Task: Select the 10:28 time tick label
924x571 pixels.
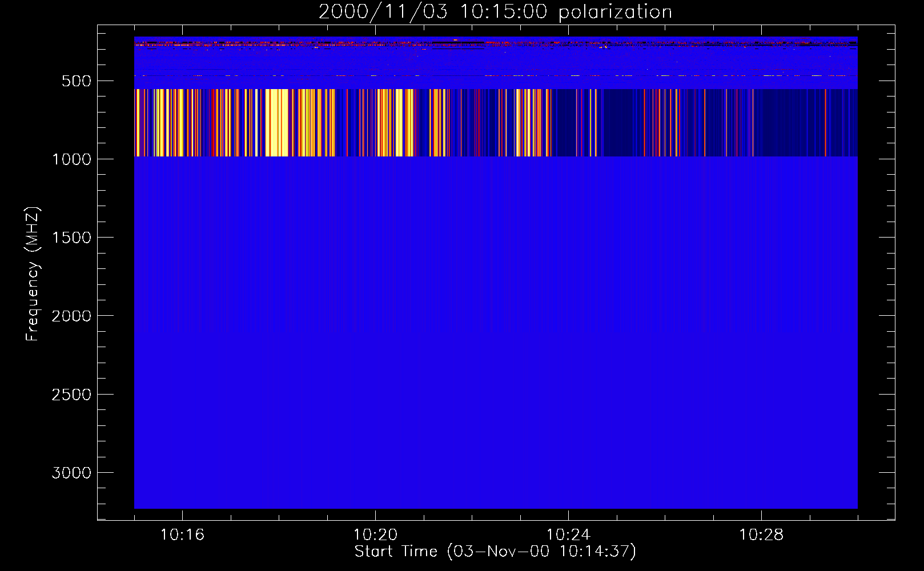Action: pyautogui.click(x=761, y=535)
